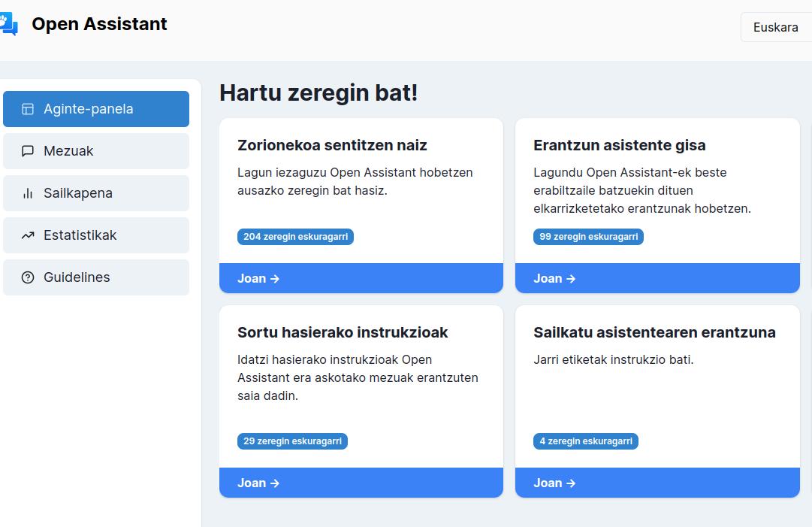This screenshot has width=812, height=527.
Task: Click the arrow icon in Zorionekoa card's Joan bar
Action: [275, 279]
